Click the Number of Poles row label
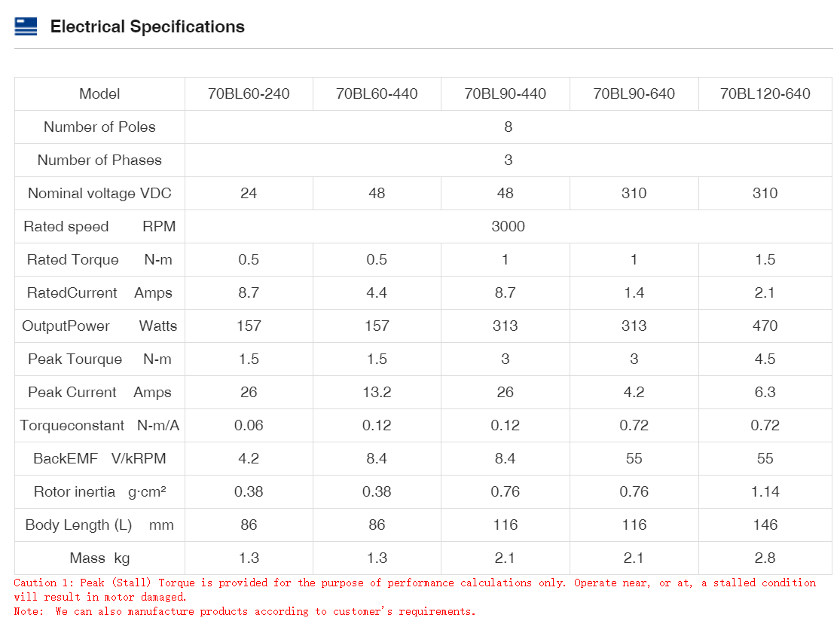Screen dimensions: 840x624 99,127
